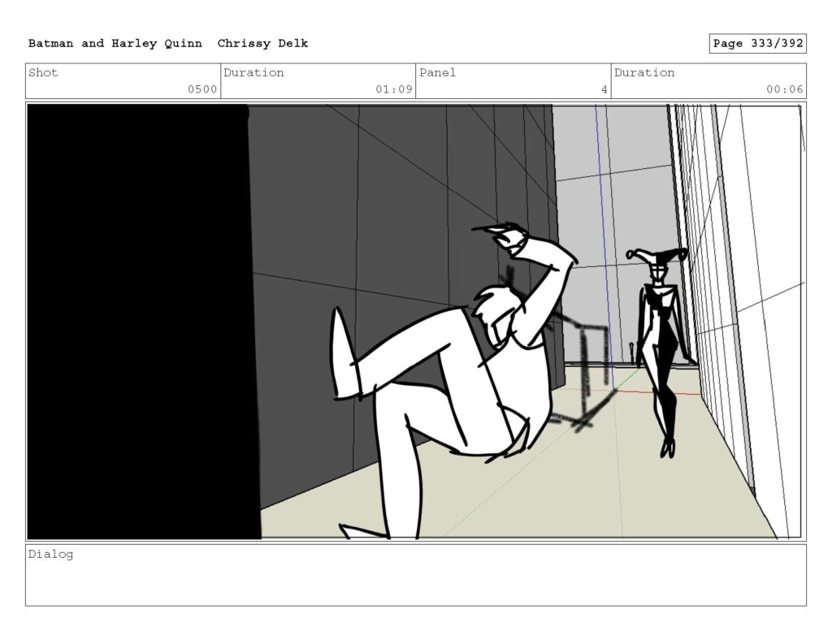The width and height of the screenshot is (832, 644).
Task: Click the panel number '4'
Action: click(604, 89)
